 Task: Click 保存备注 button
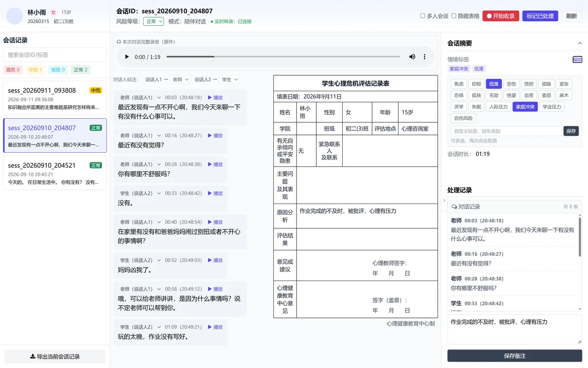(x=514, y=356)
